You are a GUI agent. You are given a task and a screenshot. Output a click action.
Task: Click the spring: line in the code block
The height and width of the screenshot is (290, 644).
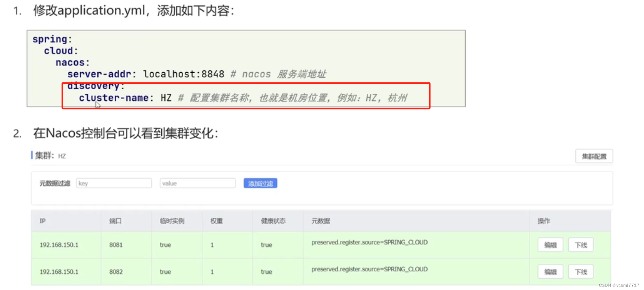point(52,39)
